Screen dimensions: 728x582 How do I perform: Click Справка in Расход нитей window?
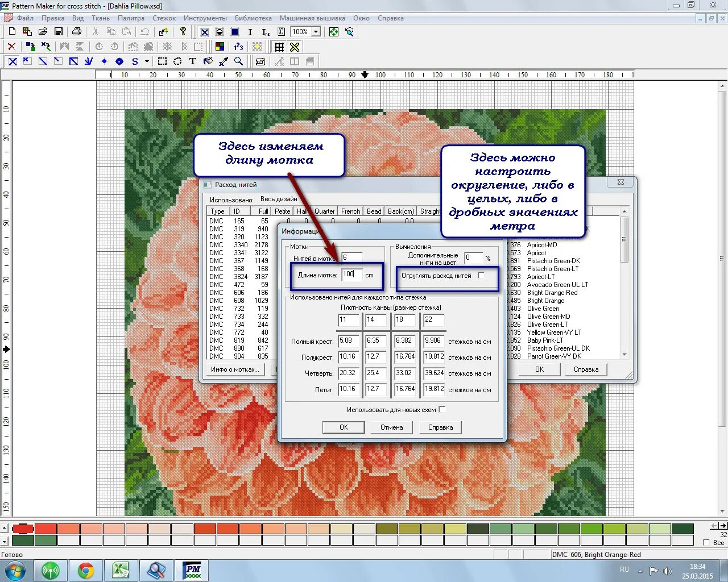tap(586, 369)
